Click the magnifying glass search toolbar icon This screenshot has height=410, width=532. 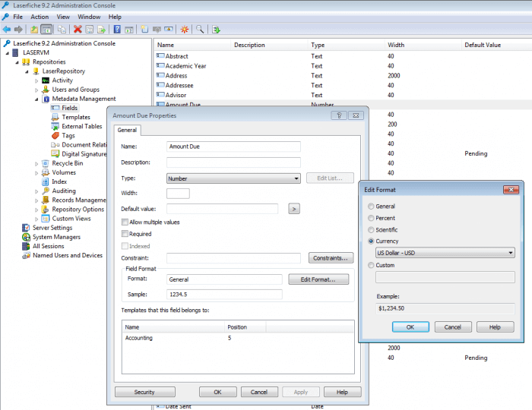pyautogui.click(x=200, y=30)
